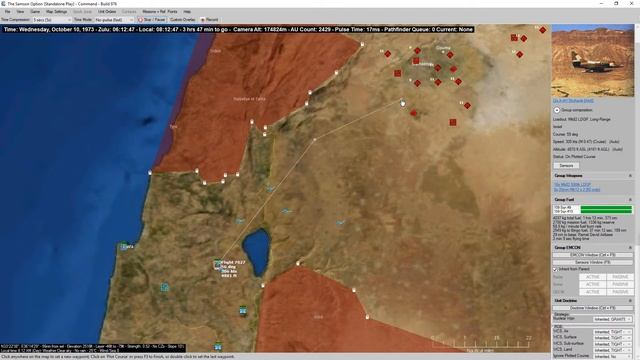Click the Custom Overlay toolbar button
This screenshot has width=640, height=360.
(x=182, y=20)
